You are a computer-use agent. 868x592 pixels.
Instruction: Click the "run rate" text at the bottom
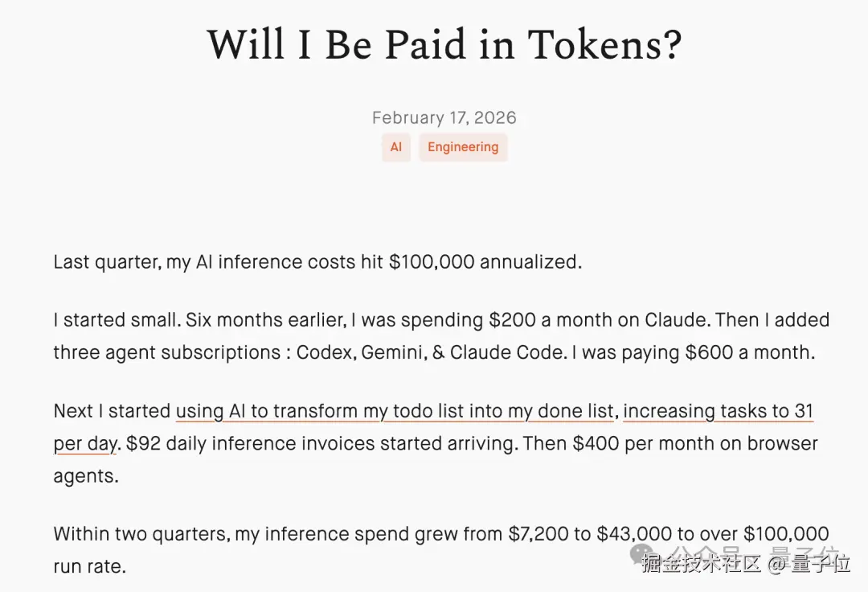[x=89, y=566]
